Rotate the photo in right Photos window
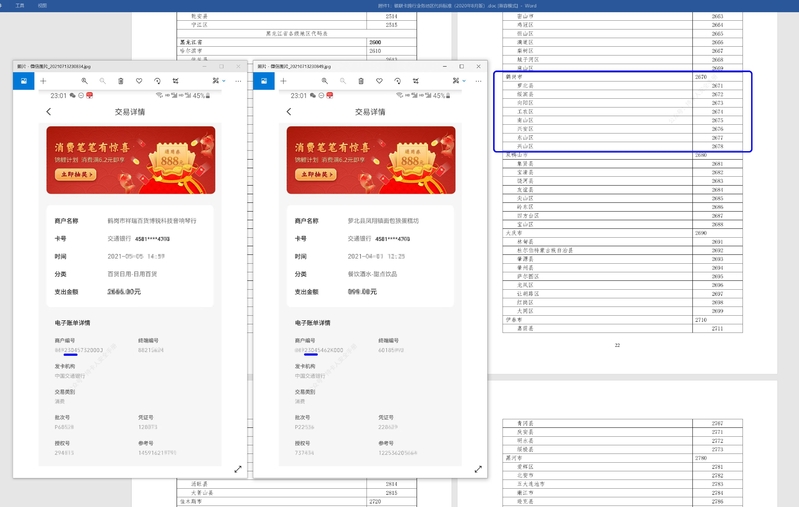The height and width of the screenshot is (507, 799). 398,80
